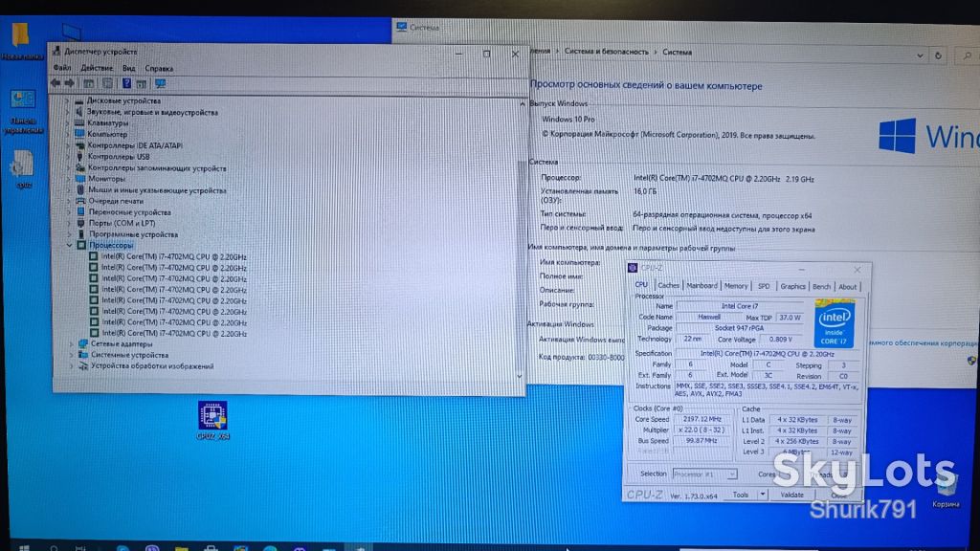Select Контроллеры запоминающих устройств tree item

157,168
